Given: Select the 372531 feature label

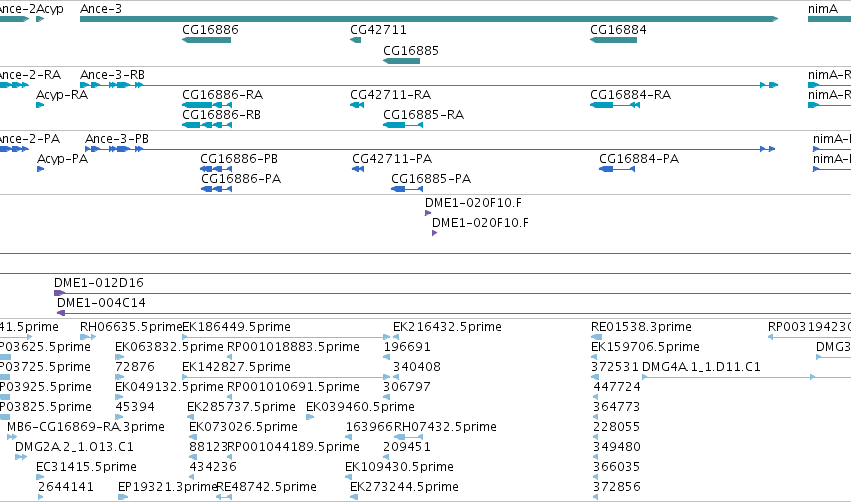Looking at the screenshot, I should 615,367.
